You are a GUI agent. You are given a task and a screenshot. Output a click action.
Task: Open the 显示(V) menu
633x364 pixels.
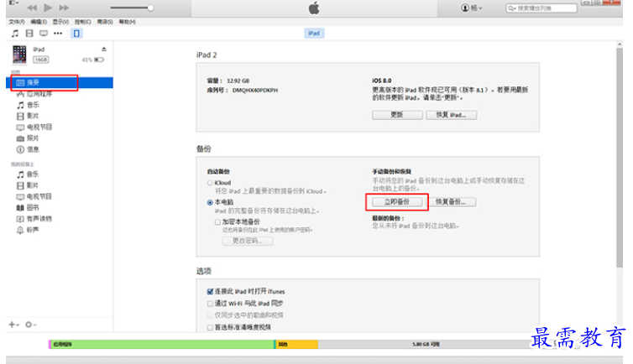point(60,22)
